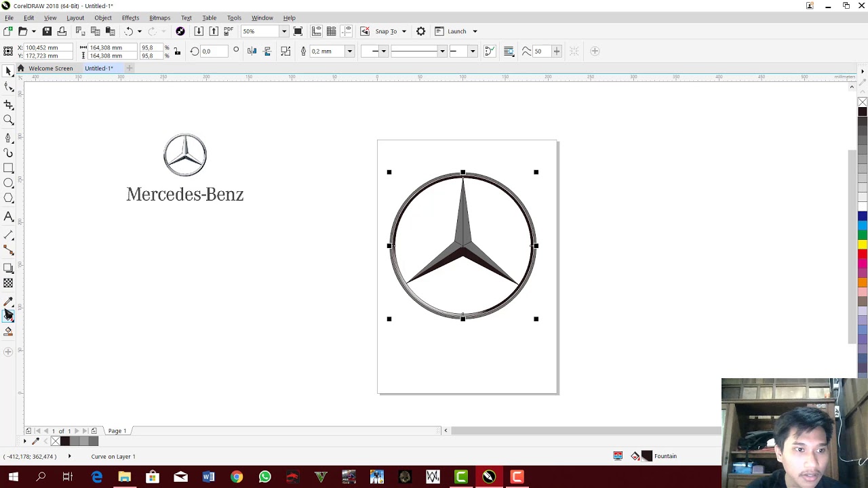Toggle snap off button
The height and width of the screenshot is (488, 868).
[x=365, y=31]
